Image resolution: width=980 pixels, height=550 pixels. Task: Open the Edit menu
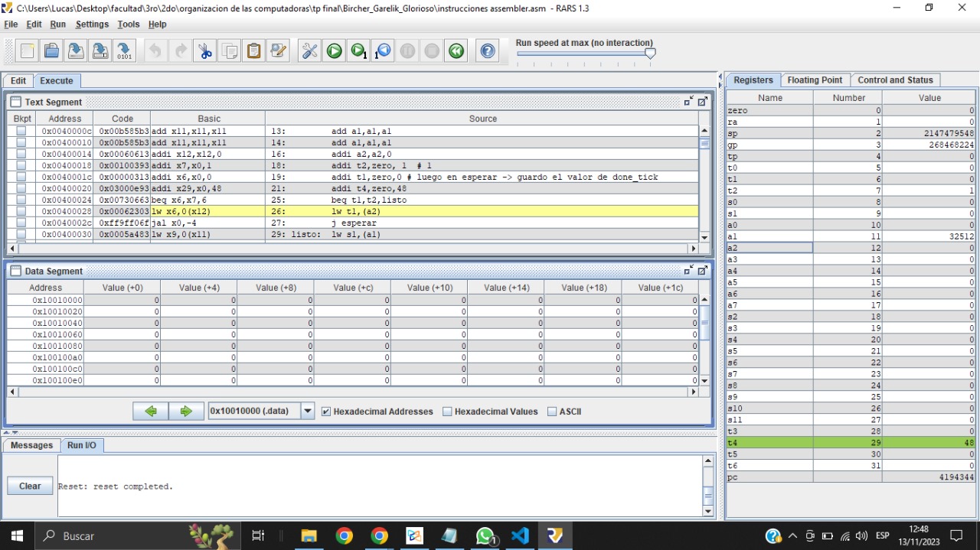(x=34, y=24)
